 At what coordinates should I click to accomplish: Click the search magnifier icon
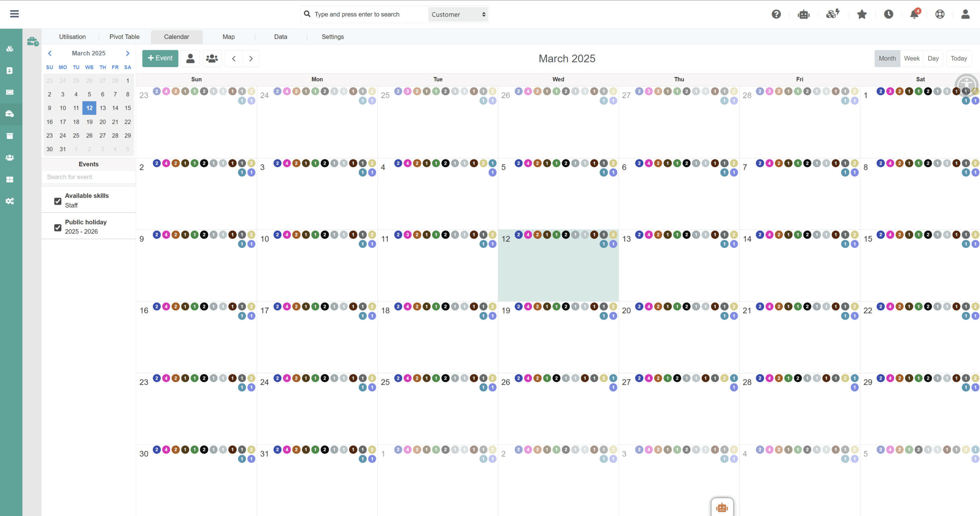point(307,14)
